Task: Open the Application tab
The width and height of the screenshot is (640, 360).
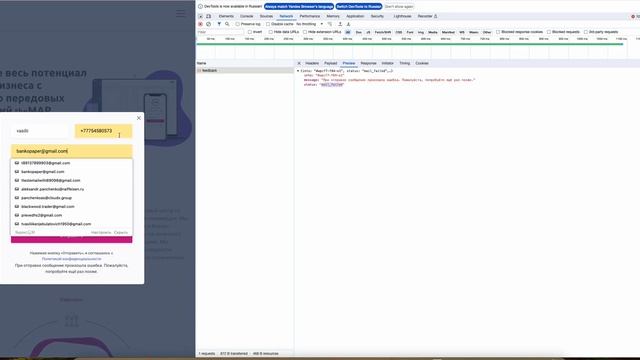Action: [355, 16]
